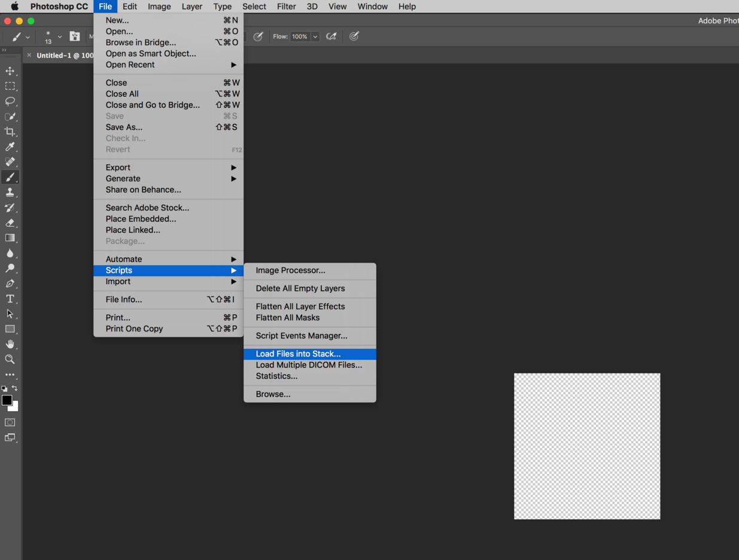The height and width of the screenshot is (560, 739).
Task: Choose Image Processor script
Action: 310,270
